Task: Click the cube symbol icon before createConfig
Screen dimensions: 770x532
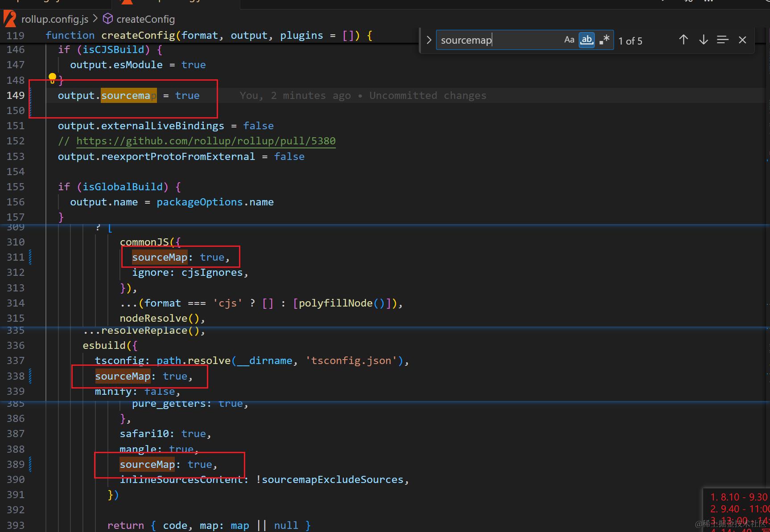Action: pyautogui.click(x=108, y=19)
